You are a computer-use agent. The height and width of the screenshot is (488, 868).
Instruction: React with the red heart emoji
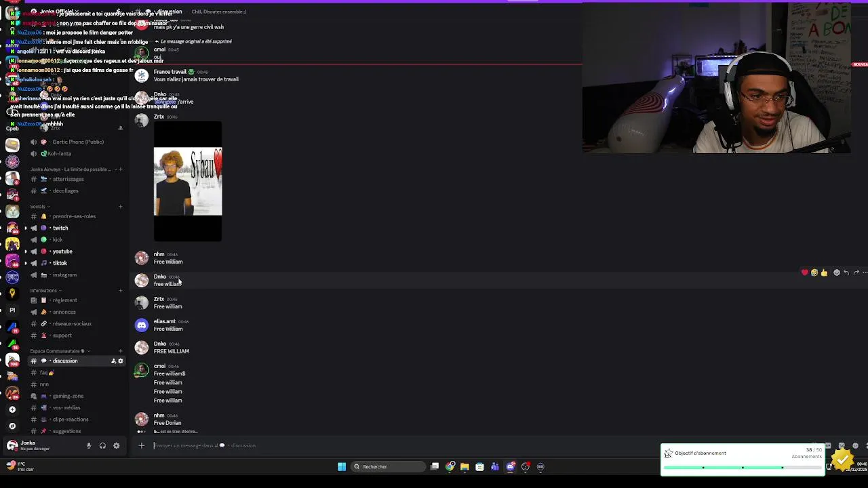point(805,272)
